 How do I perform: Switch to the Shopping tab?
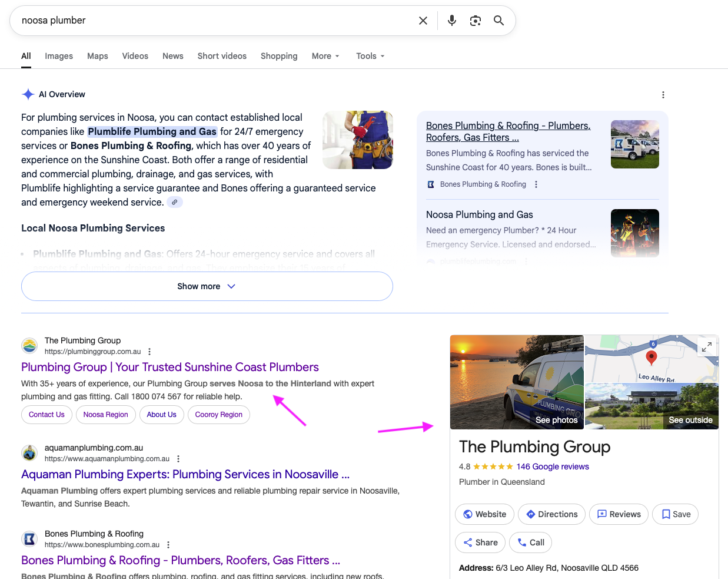pyautogui.click(x=278, y=56)
